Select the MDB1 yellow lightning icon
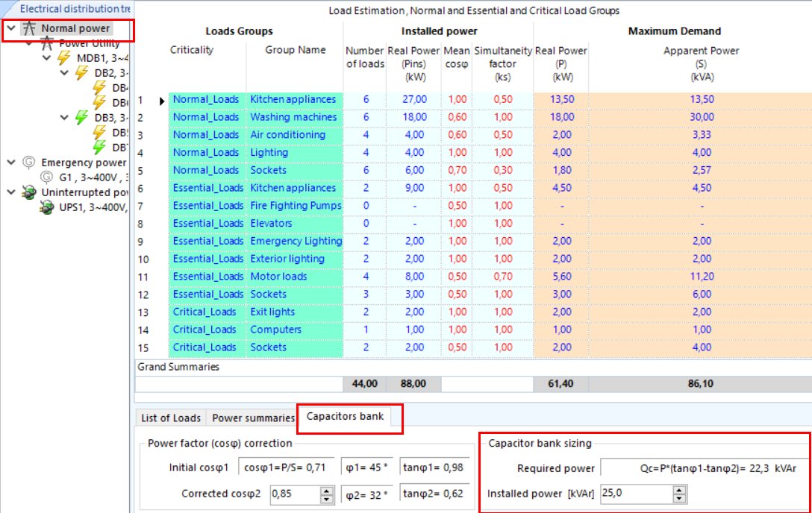The width and height of the screenshot is (812, 513). pos(63,57)
